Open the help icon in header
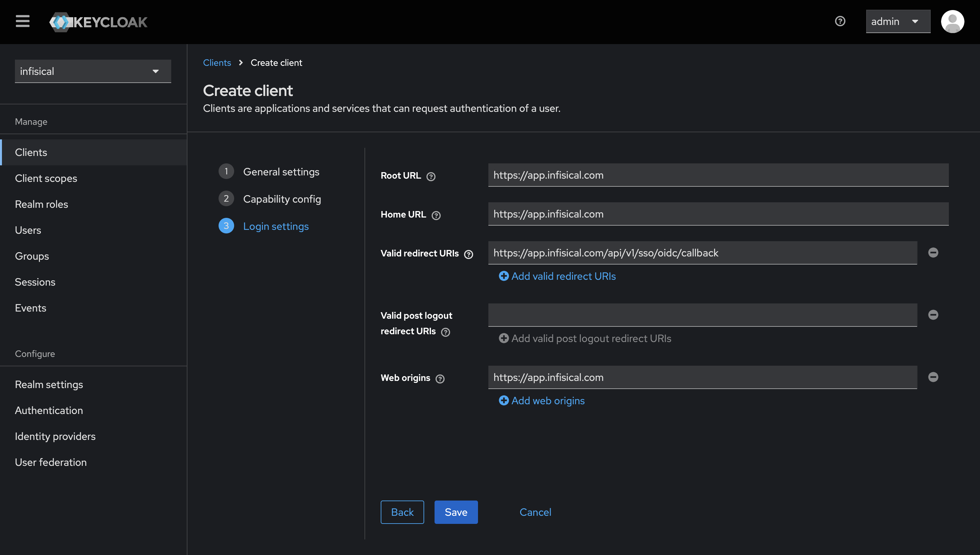Image resolution: width=980 pixels, height=555 pixels. (x=840, y=21)
